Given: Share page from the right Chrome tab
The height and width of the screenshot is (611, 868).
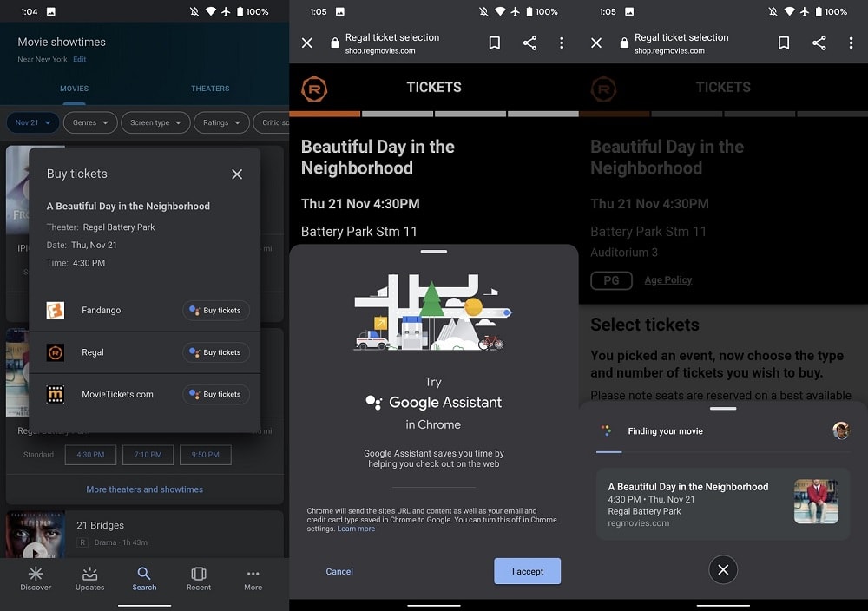Looking at the screenshot, I should (819, 43).
